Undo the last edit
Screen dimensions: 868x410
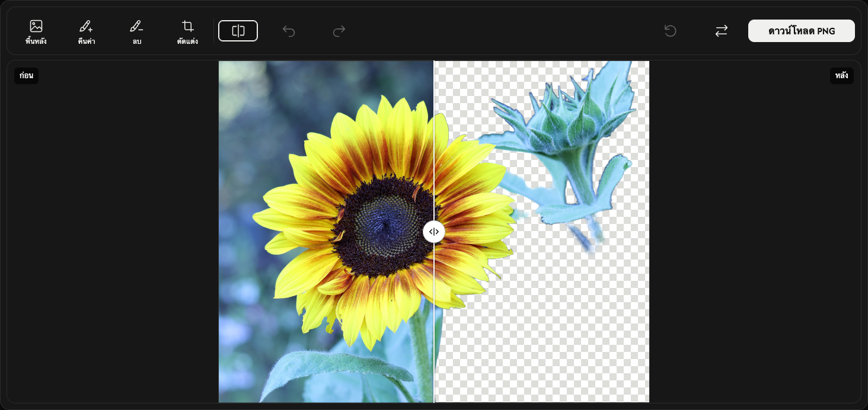click(289, 31)
